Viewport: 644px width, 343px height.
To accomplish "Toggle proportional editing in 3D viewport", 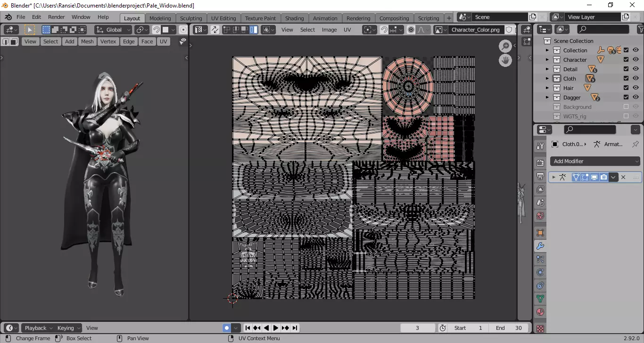I will [183, 30].
